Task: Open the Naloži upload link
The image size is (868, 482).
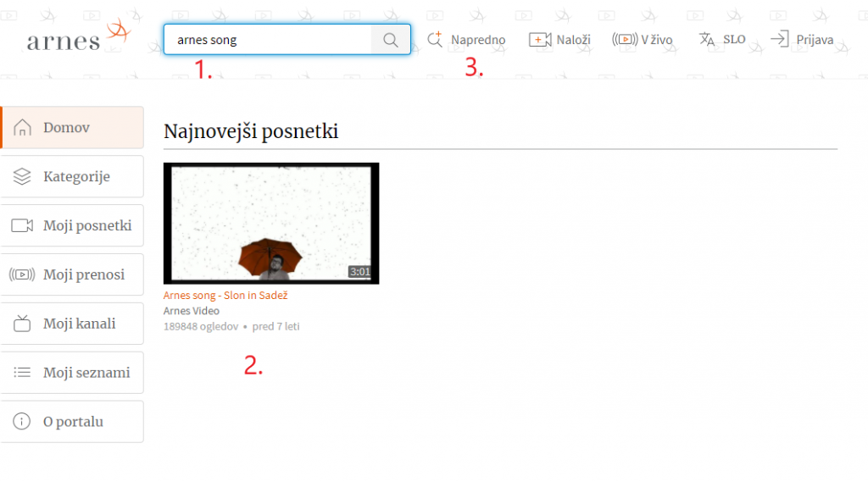Action: pyautogui.click(x=574, y=40)
